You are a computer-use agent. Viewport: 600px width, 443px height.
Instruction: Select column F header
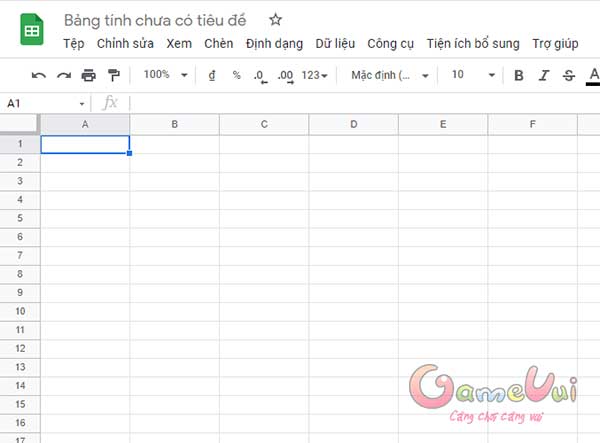[533, 124]
